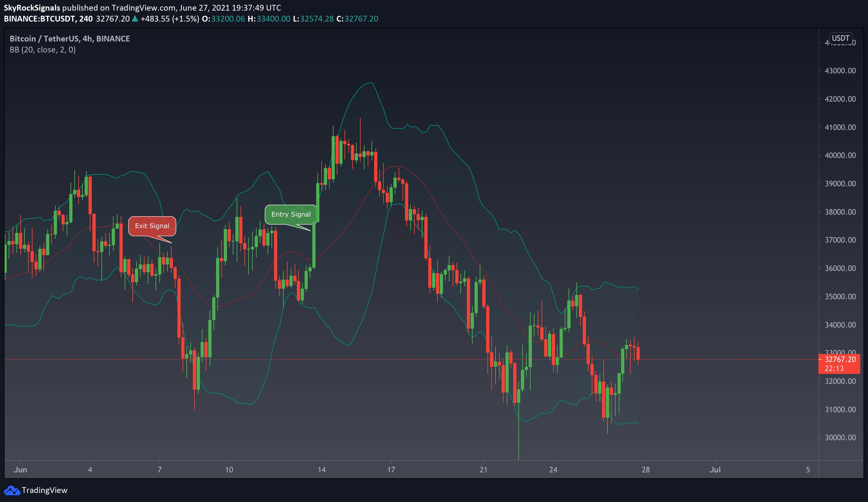Screen dimensions: 868x502
Task: Click the 17 date label on time axis
Action: [391, 469]
